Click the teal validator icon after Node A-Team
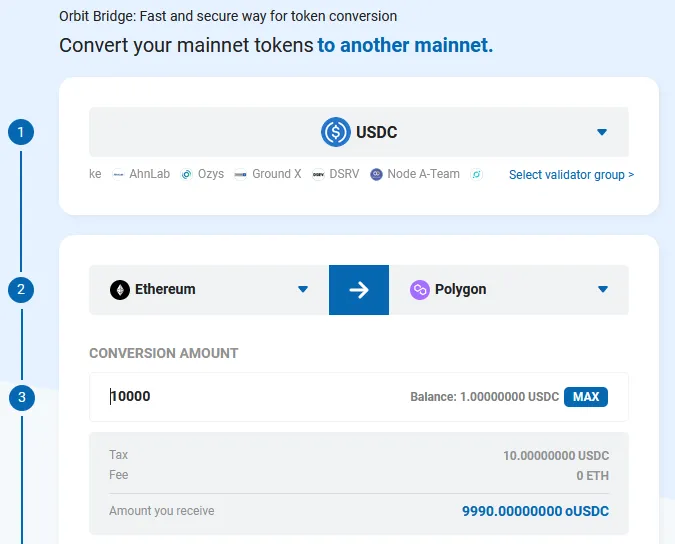The width and height of the screenshot is (675, 544). pos(476,174)
